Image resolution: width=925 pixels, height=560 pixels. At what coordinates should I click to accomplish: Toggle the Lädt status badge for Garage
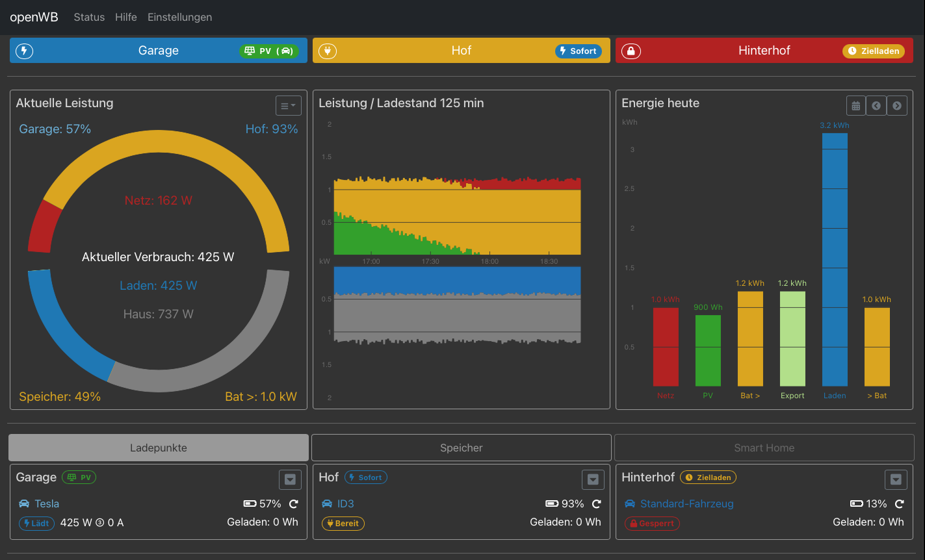36,523
